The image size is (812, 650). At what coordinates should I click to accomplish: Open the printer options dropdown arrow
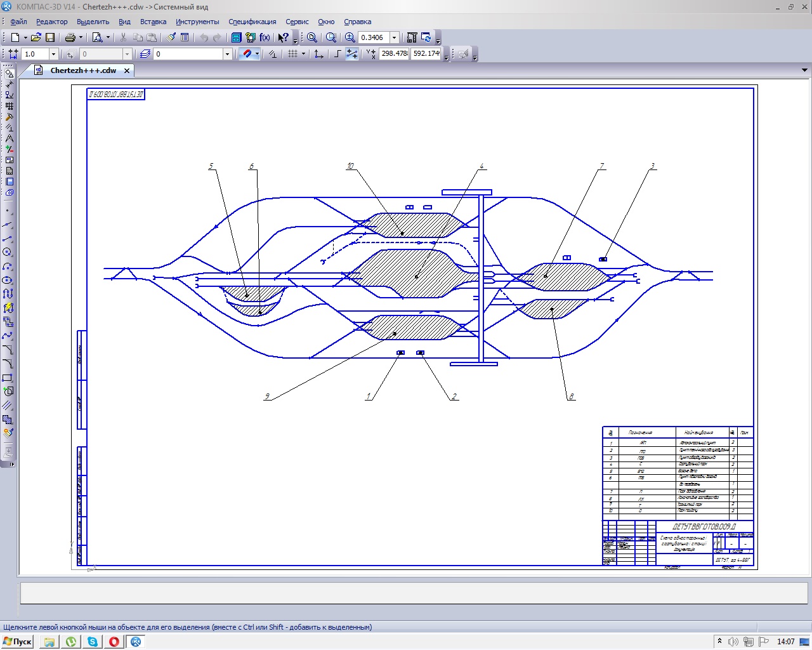click(81, 37)
